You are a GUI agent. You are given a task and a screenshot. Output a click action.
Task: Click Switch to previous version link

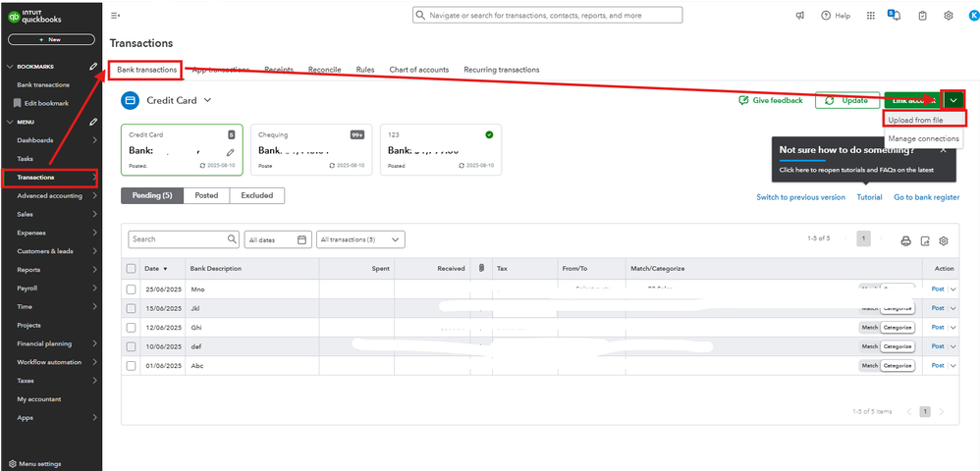[800, 197]
